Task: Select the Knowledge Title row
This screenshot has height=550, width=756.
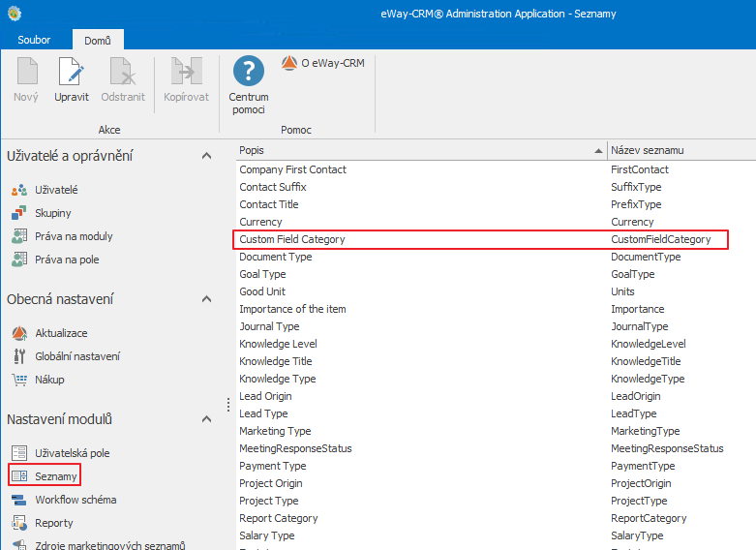Action: tap(497, 361)
